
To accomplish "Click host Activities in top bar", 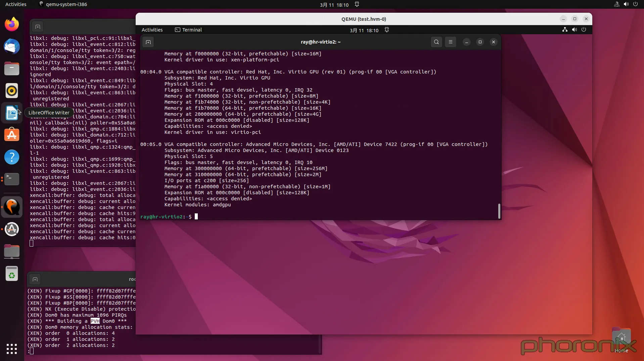I will 16,4.
